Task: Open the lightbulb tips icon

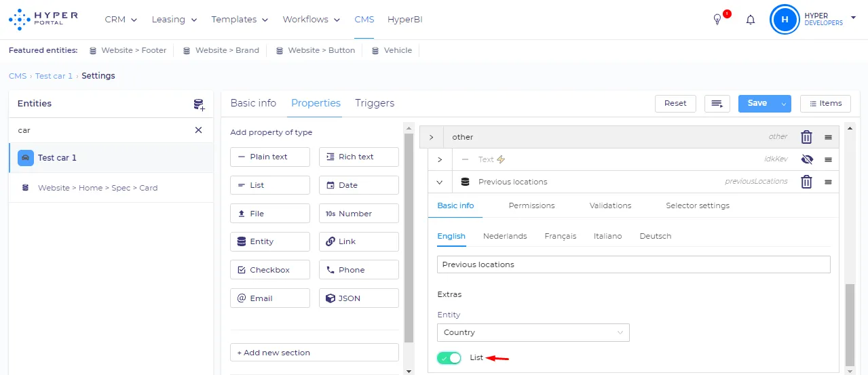Action: 717,20
